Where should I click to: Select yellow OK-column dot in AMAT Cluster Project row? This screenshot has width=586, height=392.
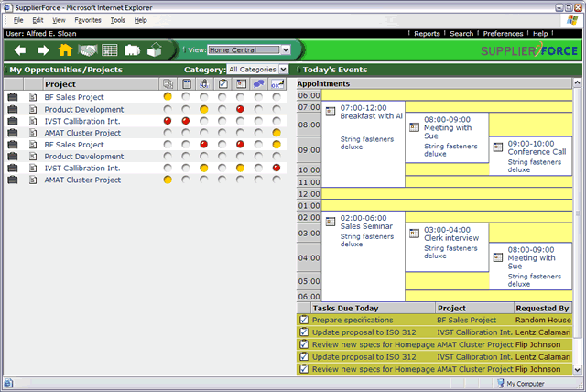[x=277, y=133]
